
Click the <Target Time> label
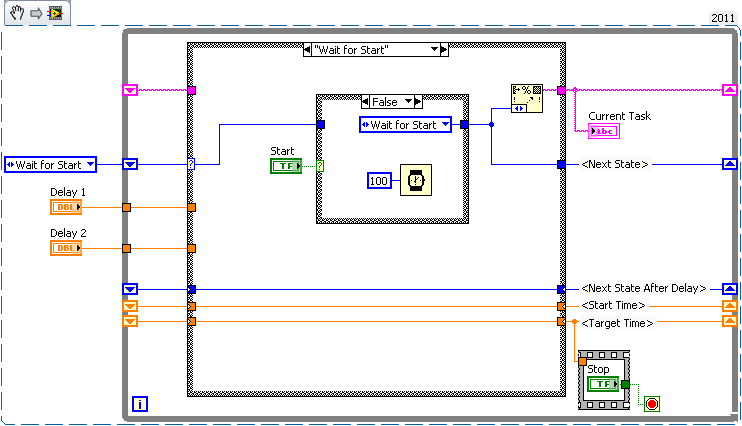(617, 323)
